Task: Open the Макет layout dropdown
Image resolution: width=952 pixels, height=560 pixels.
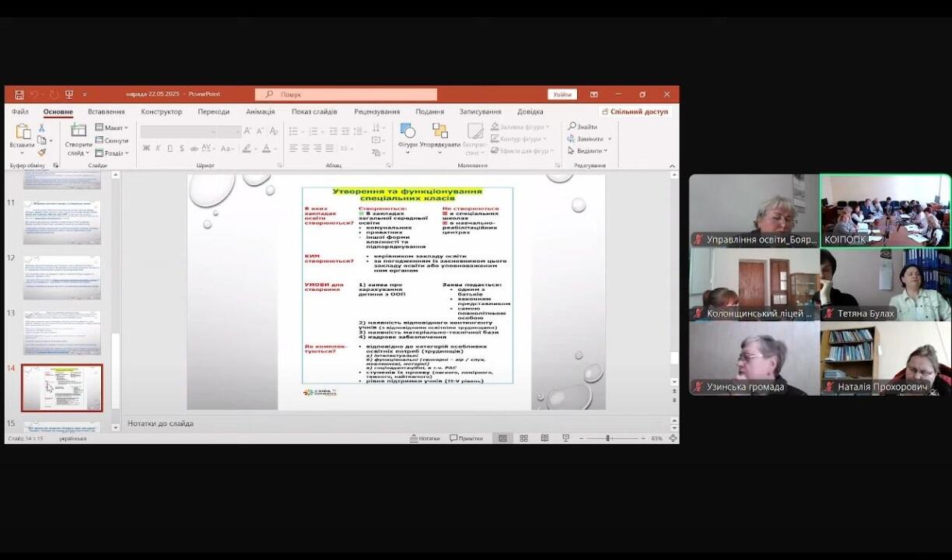Action: tap(111, 128)
